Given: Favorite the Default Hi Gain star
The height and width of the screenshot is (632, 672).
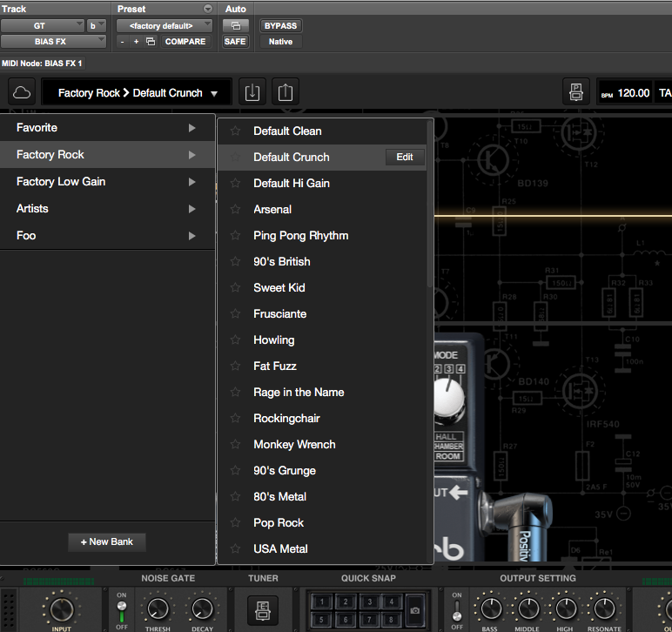Looking at the screenshot, I should tap(235, 183).
